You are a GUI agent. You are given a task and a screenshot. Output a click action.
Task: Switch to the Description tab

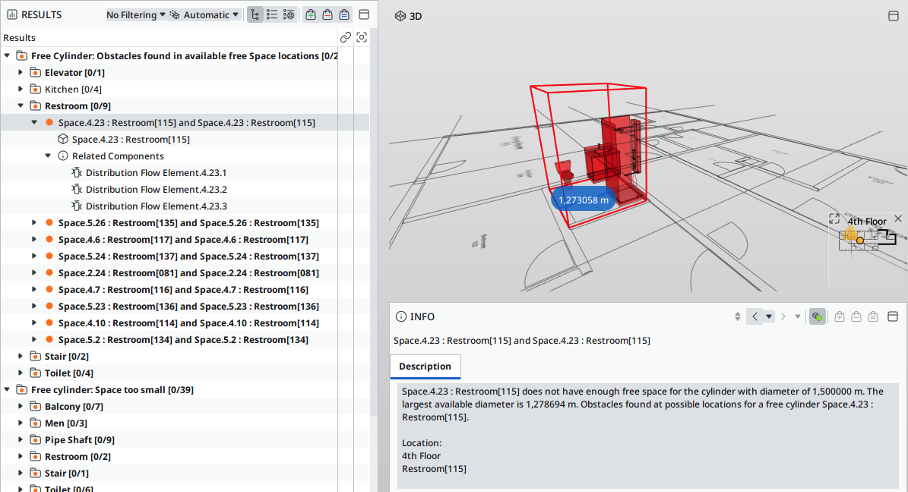tap(425, 366)
